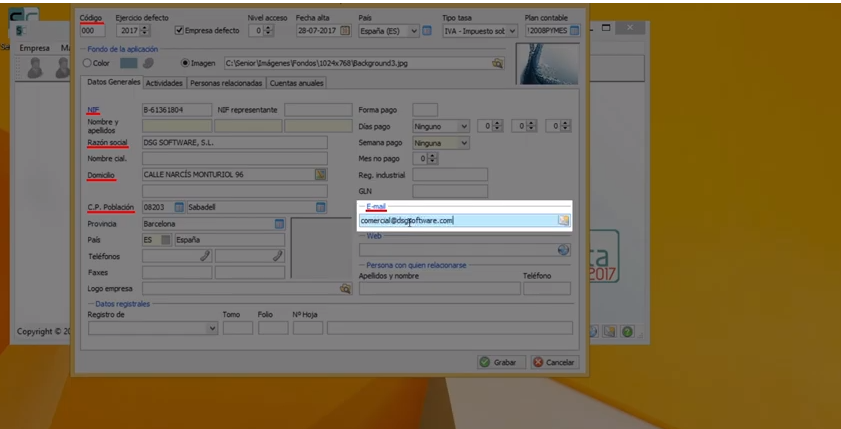
Task: Expand the Registro de dropdown
Action: (212, 328)
